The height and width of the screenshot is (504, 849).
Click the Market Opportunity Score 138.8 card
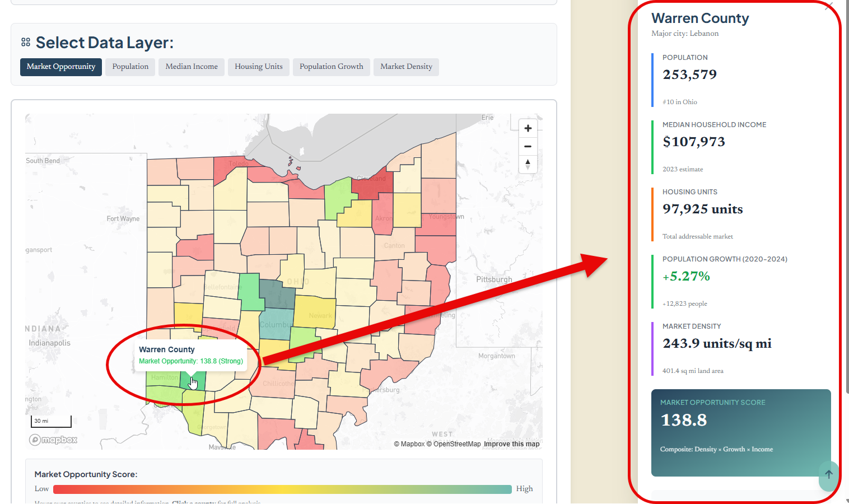click(x=740, y=432)
